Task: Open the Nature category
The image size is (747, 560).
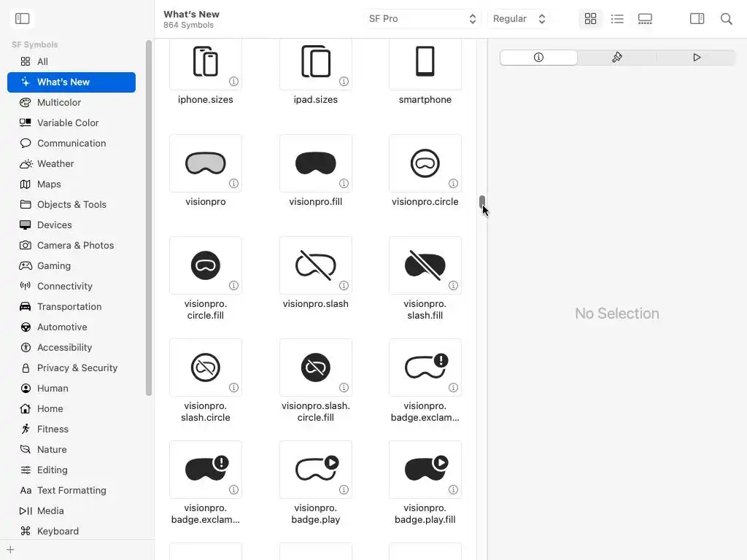Action: coord(71,449)
